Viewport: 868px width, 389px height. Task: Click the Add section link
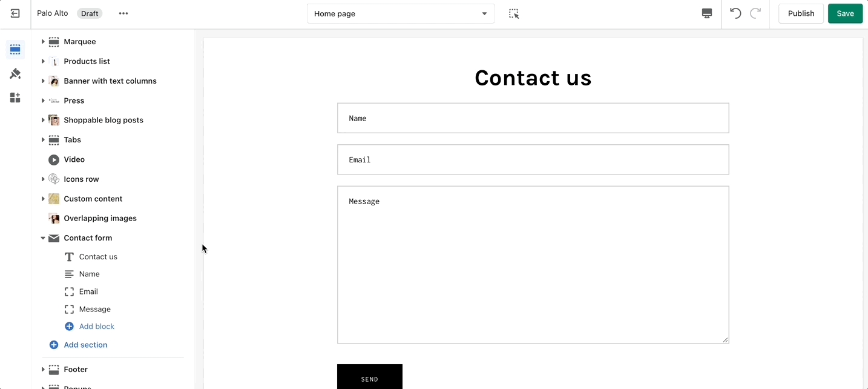85,345
